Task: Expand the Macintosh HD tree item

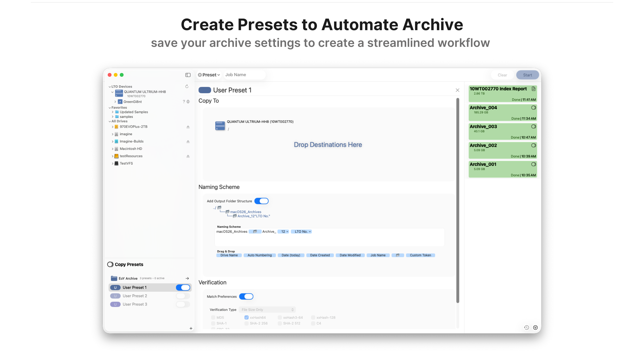Action: pos(112,149)
